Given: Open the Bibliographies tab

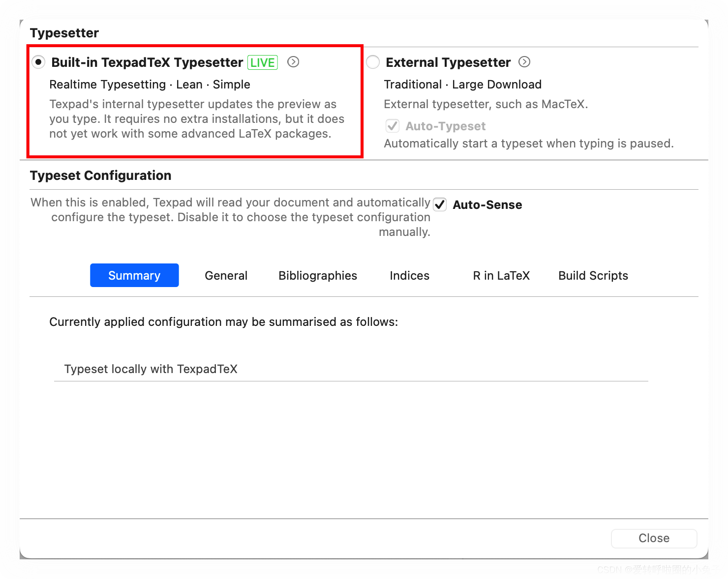Looking at the screenshot, I should [318, 275].
